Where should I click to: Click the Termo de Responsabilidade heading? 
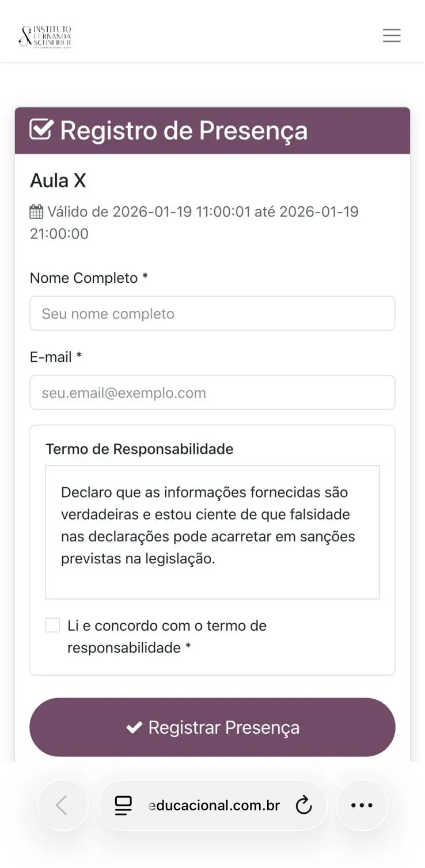click(x=139, y=449)
